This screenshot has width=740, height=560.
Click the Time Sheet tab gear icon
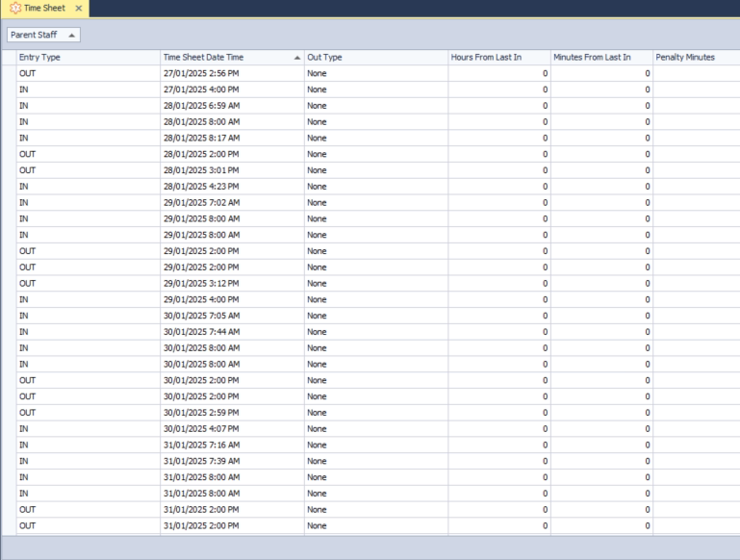tap(14, 9)
